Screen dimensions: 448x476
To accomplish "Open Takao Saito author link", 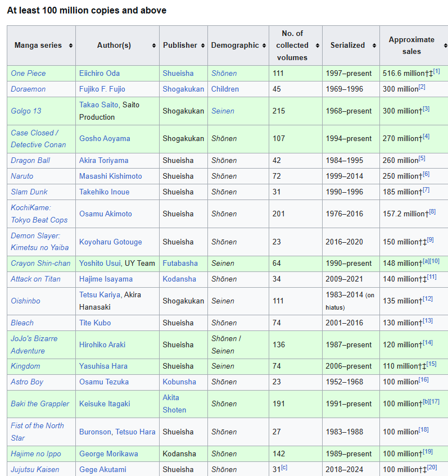I will click(x=99, y=105).
